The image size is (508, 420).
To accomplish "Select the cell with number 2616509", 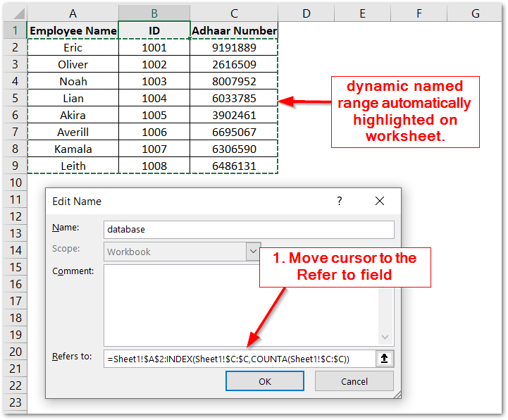I will (234, 64).
